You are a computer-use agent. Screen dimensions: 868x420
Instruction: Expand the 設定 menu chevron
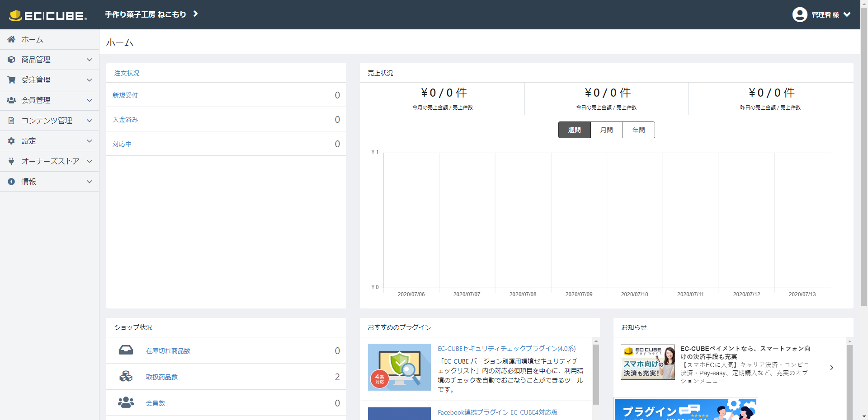click(x=90, y=141)
